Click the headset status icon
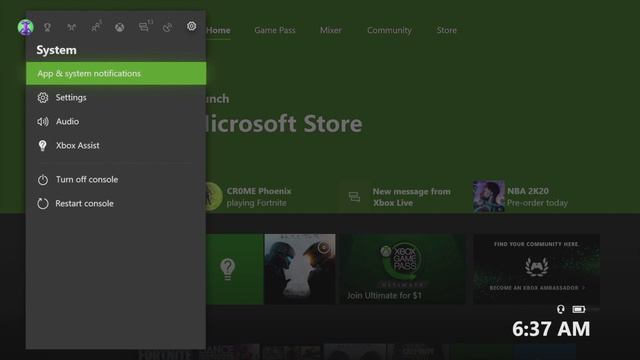 561,309
